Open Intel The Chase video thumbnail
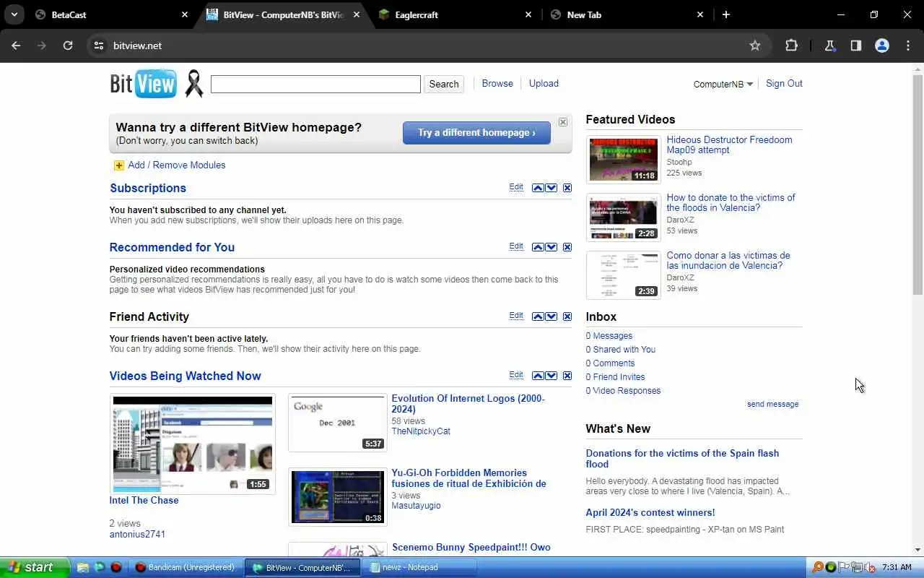 [x=193, y=444]
